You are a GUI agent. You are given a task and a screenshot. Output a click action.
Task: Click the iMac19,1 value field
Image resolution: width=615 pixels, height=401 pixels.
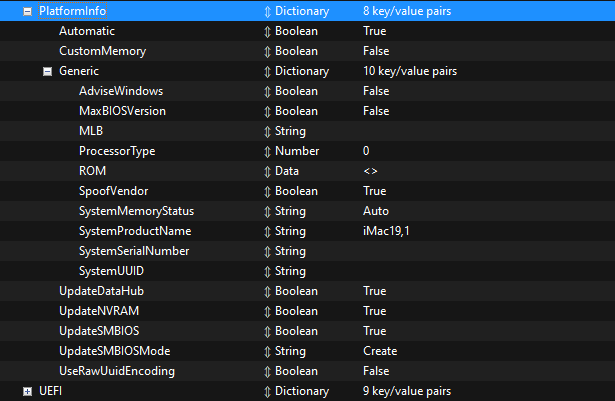tap(387, 231)
